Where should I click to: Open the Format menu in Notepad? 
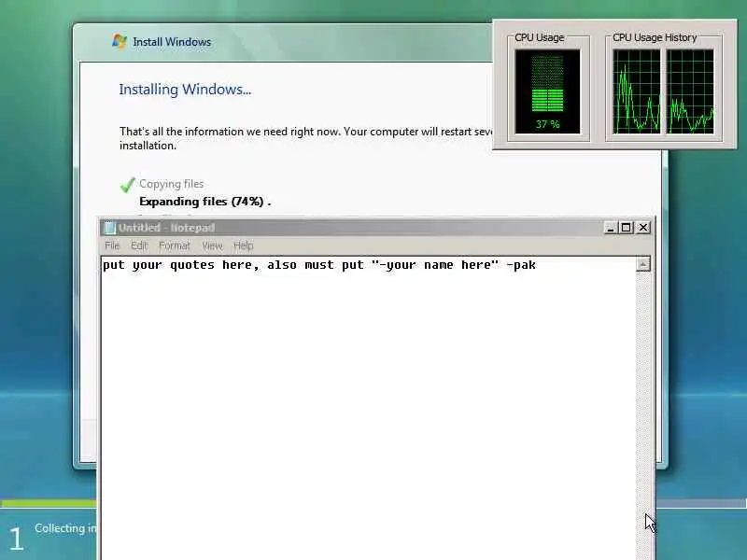pos(175,245)
